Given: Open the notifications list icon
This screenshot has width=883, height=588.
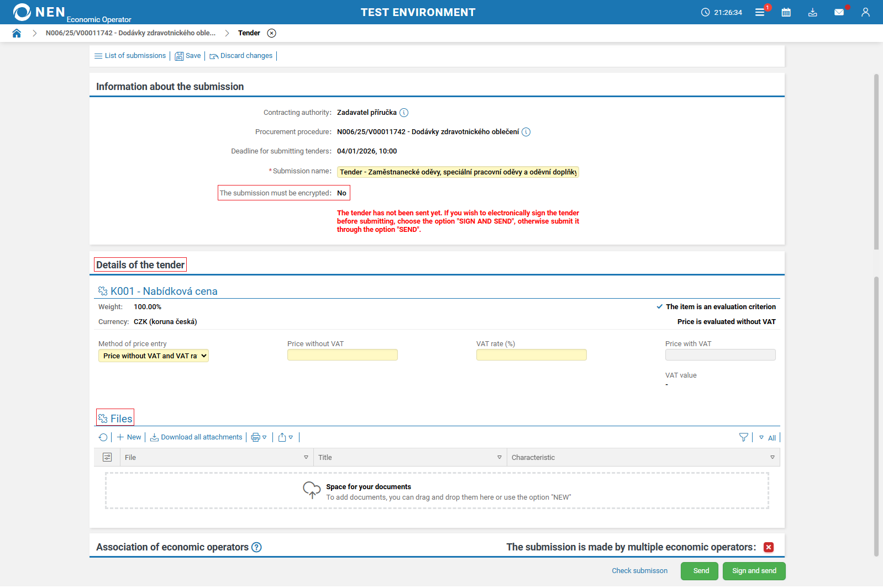Looking at the screenshot, I should tap(760, 12).
